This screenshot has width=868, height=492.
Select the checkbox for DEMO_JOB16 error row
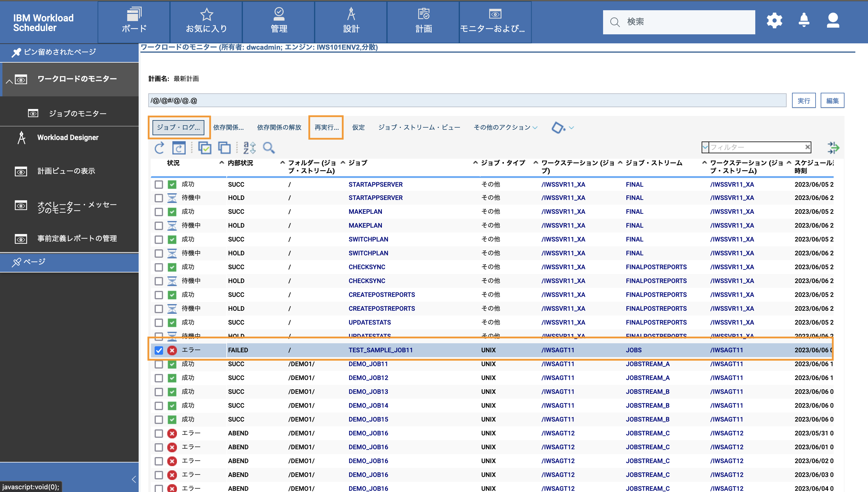[159, 433]
